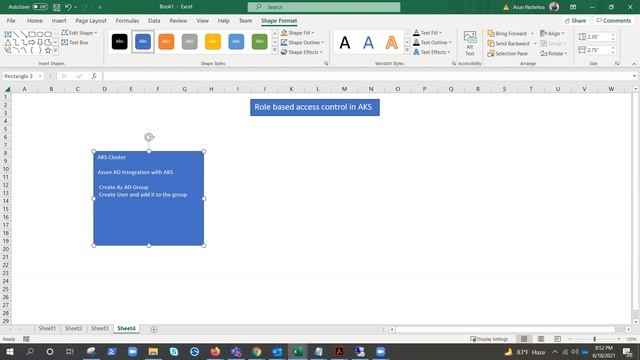Select the Role based access control title shape

315,107
